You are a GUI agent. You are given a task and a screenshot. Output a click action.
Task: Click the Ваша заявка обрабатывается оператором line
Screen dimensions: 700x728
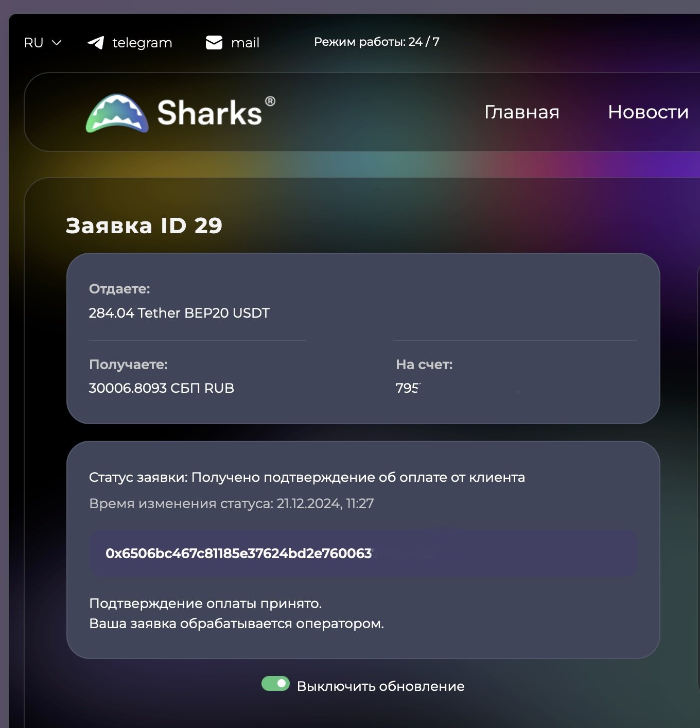click(x=237, y=623)
